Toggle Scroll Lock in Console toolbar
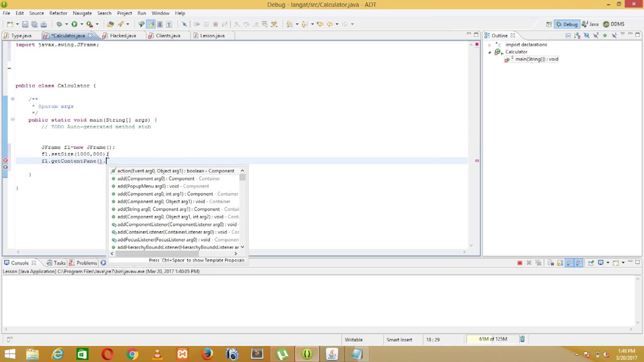 click(x=560, y=262)
